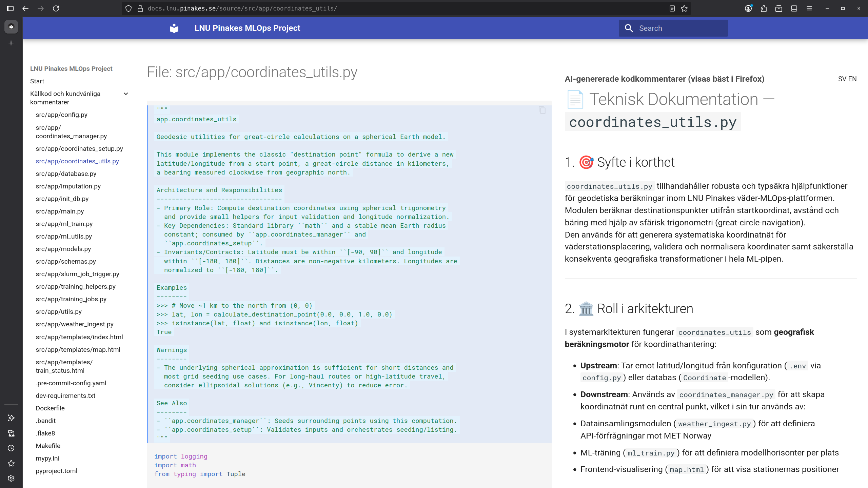
Task: Open src/app/weather_ingest.py link
Action: pos(75,324)
